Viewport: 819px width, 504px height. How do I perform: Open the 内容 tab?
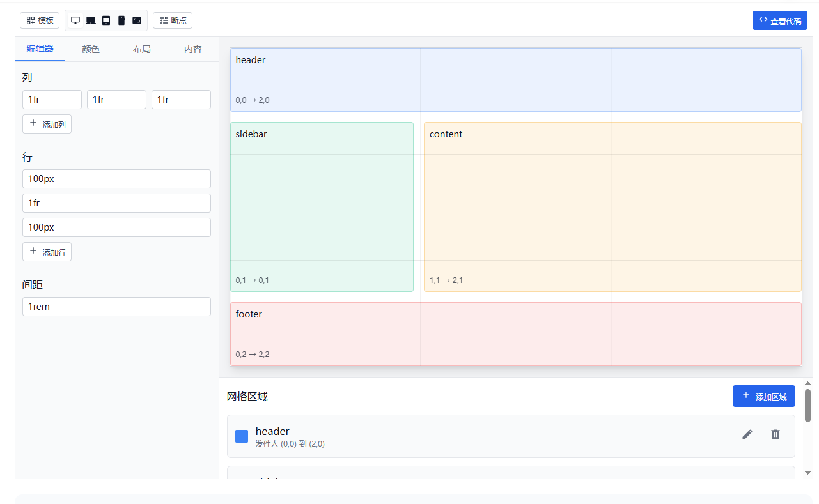[x=193, y=49]
